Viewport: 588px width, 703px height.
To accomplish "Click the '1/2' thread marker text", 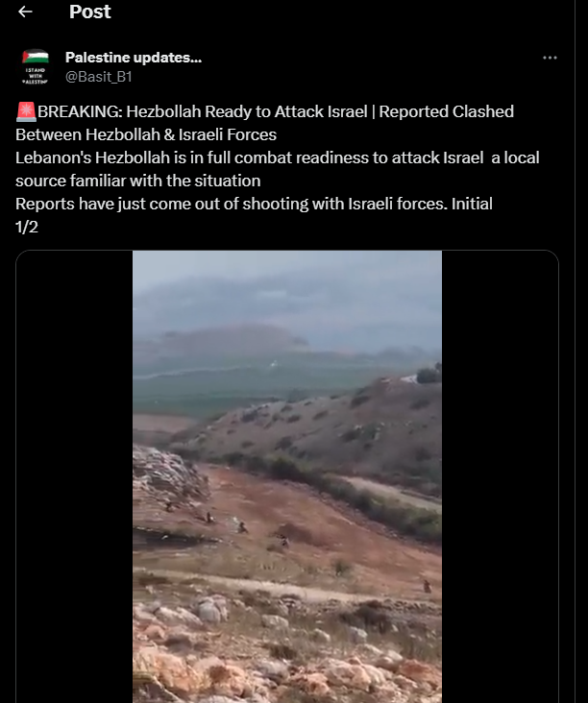I will [27, 227].
